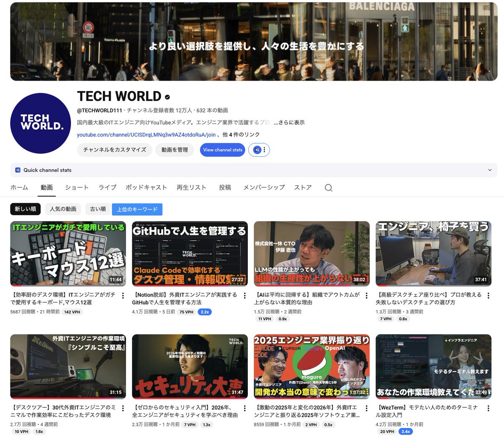Click the View channel stats button
The height and width of the screenshot is (436, 504).
click(x=222, y=150)
